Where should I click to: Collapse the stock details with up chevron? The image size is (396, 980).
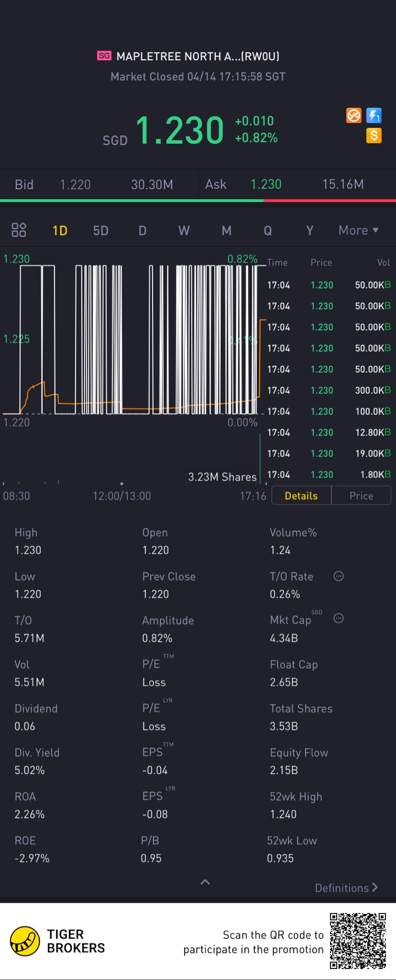[x=205, y=882]
